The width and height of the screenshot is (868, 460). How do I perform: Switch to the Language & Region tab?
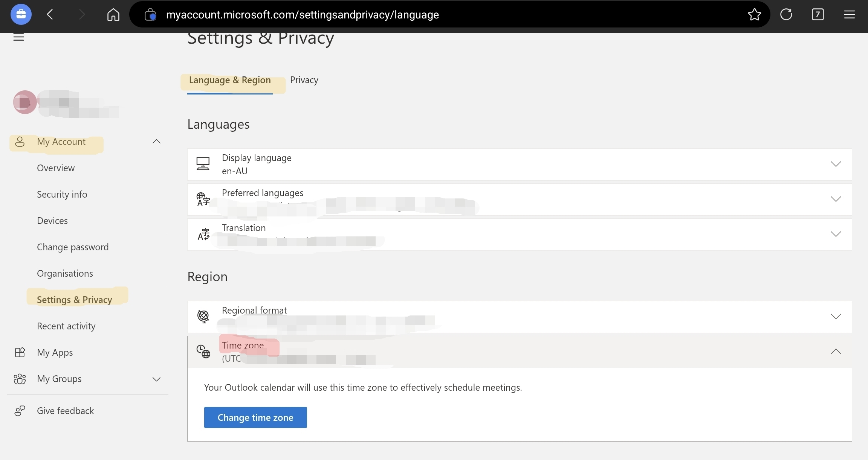(230, 80)
